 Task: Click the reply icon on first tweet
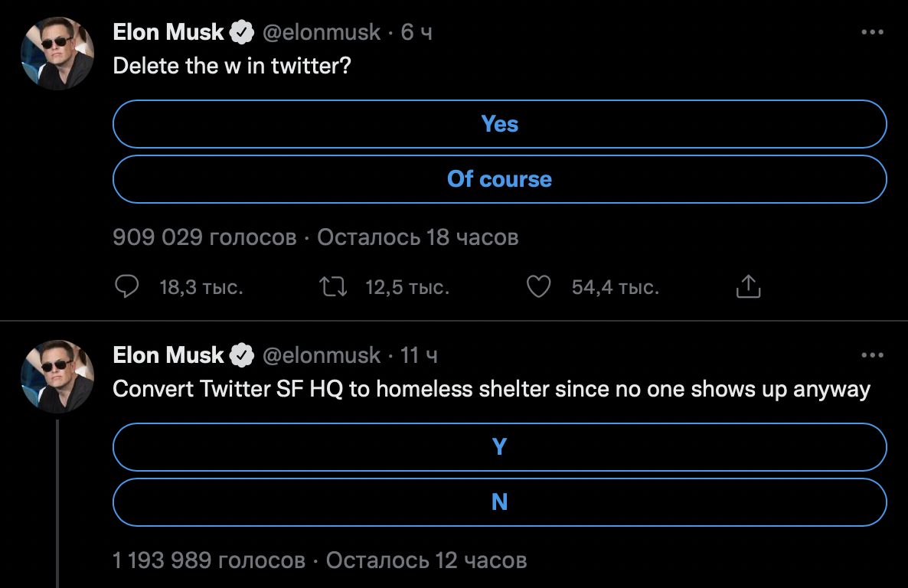[x=126, y=287]
